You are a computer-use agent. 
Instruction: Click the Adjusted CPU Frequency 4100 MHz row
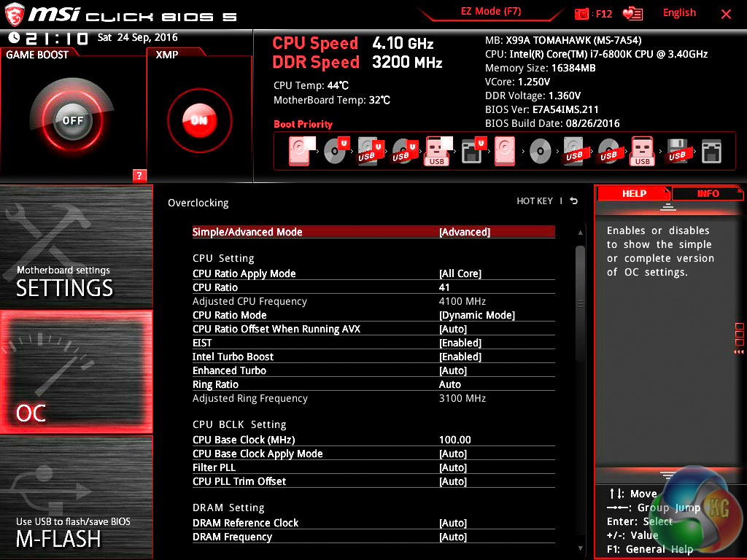pyautogui.click(x=373, y=301)
